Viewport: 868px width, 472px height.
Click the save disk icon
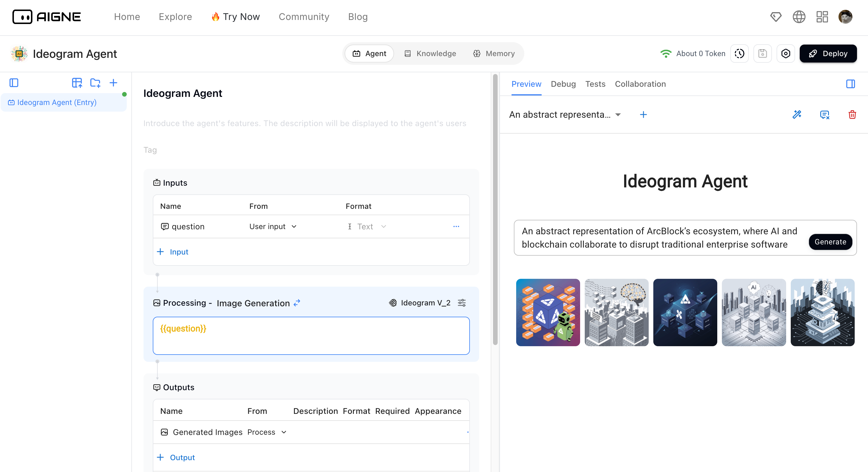pyautogui.click(x=762, y=54)
